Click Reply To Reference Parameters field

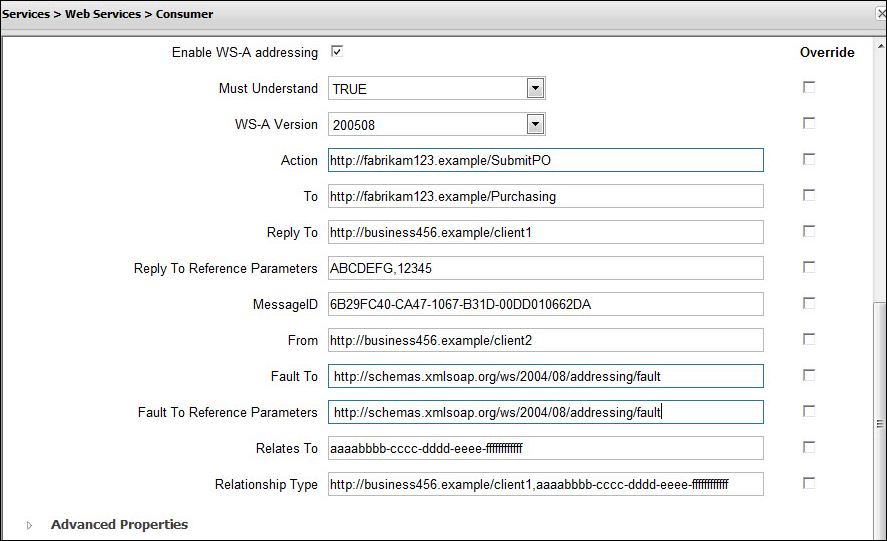(x=545, y=268)
